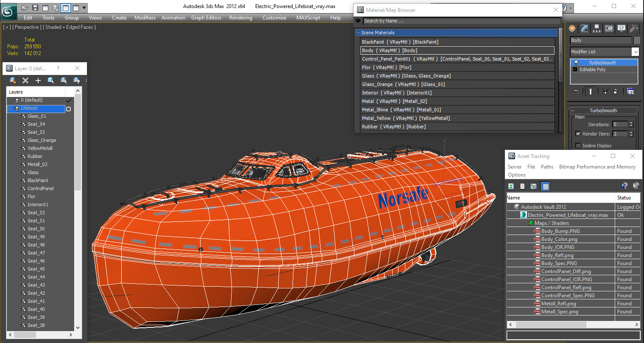The image size is (644, 343).
Task: Open the Edit menu
Action: 28,18
